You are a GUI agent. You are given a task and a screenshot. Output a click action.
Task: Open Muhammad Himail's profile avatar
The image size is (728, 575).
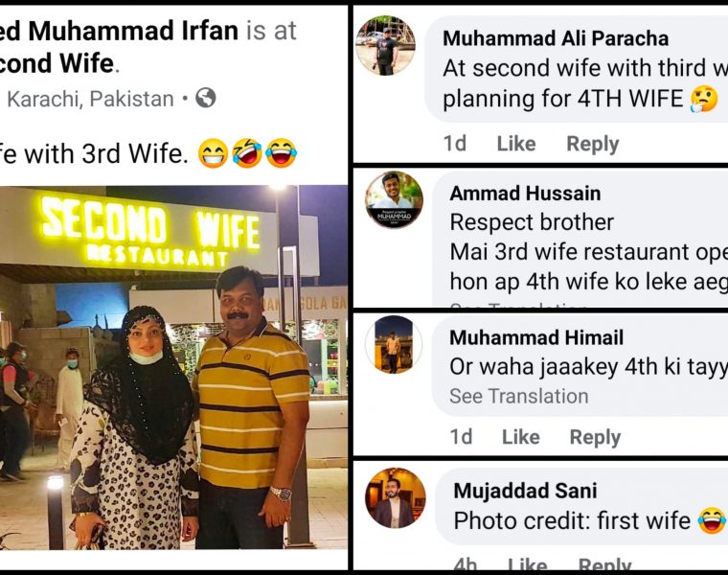click(394, 345)
